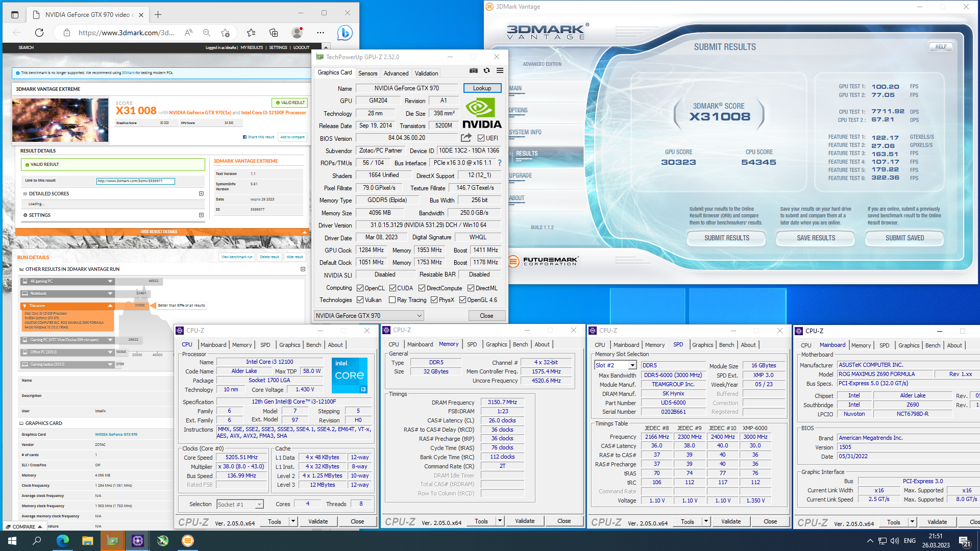The image size is (980, 551).
Task: Click result link URL input field
Action: 136,181
